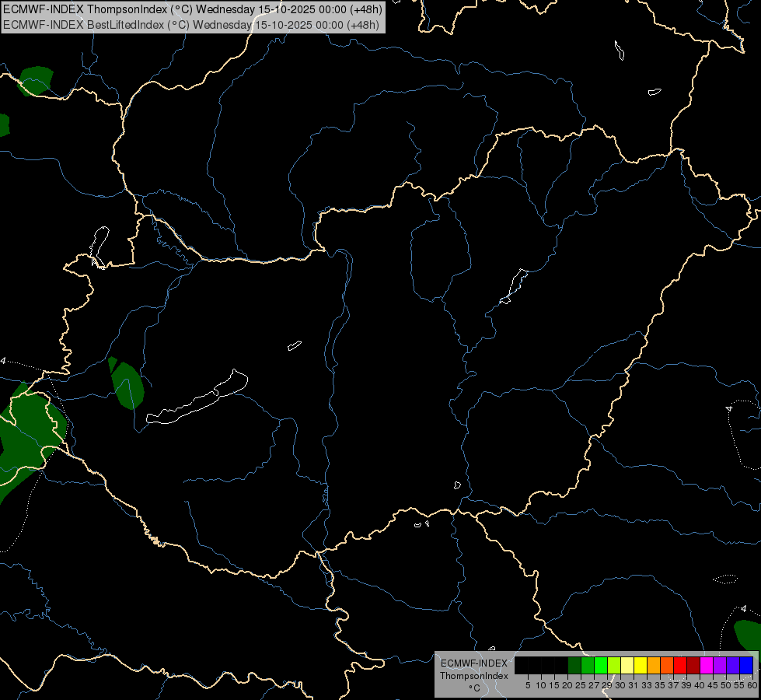Select the dark green 20–25 legend swatch
The image size is (761, 700).
click(x=574, y=665)
